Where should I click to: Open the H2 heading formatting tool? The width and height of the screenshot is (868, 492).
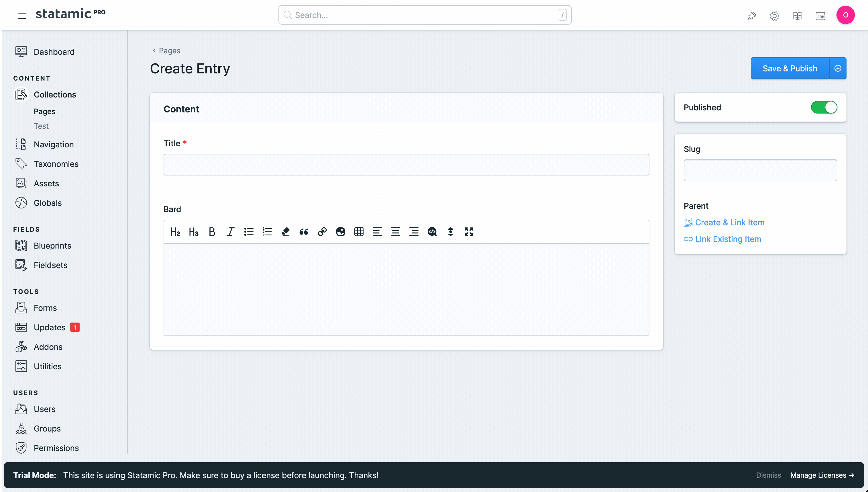[175, 232]
